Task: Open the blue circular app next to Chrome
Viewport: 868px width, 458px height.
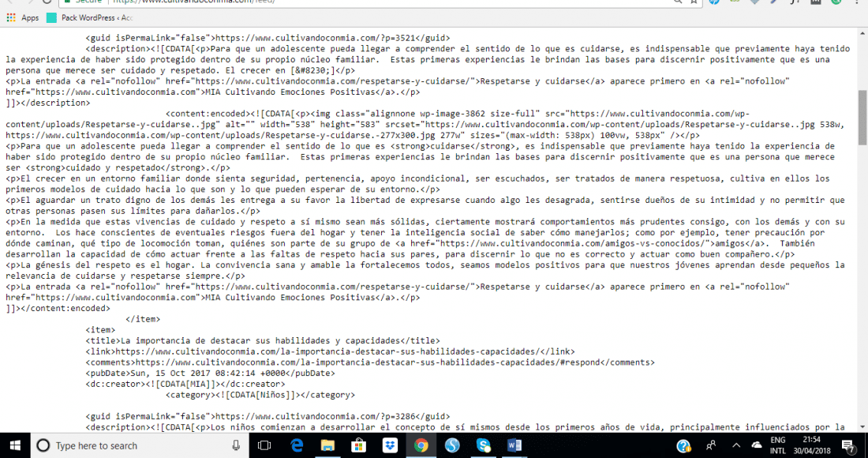Action: tap(452, 445)
